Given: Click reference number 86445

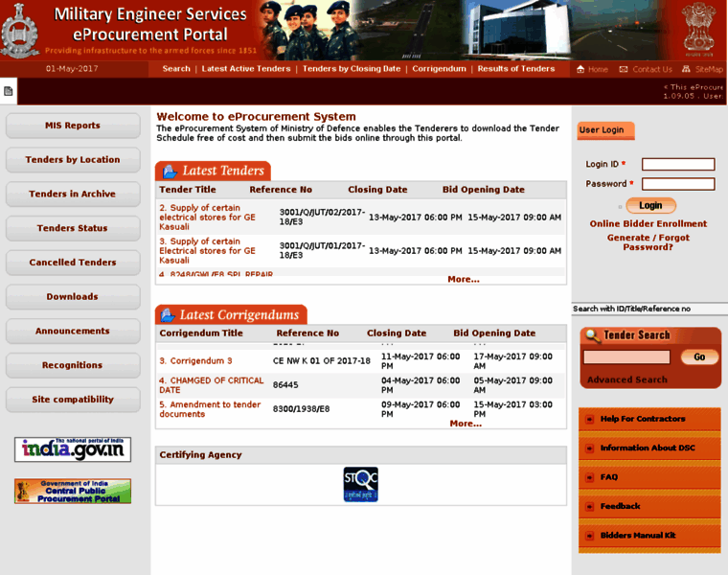Looking at the screenshot, I should 285,385.
